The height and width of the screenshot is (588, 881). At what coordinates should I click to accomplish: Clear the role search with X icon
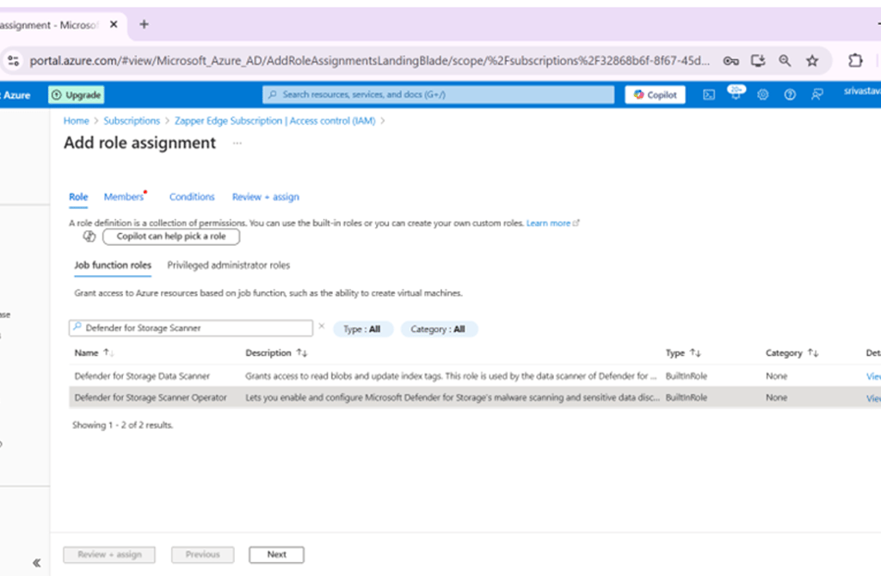coord(322,327)
